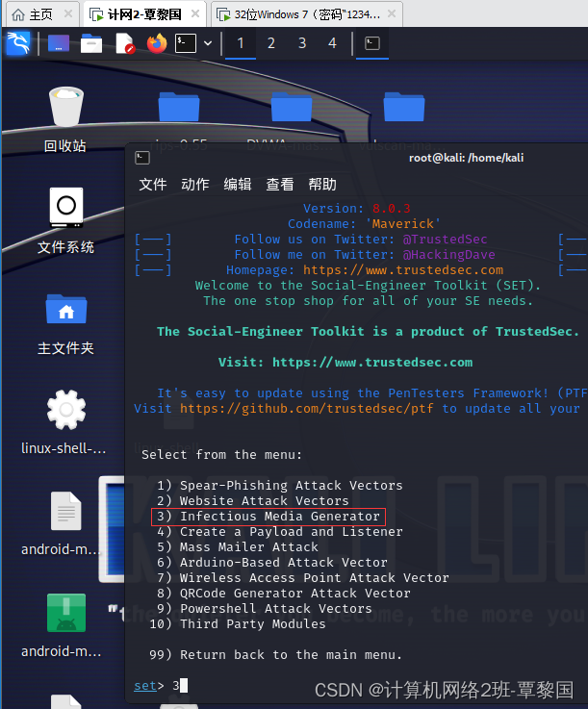
Task: Click the set> prompt input line
Action: 161,686
